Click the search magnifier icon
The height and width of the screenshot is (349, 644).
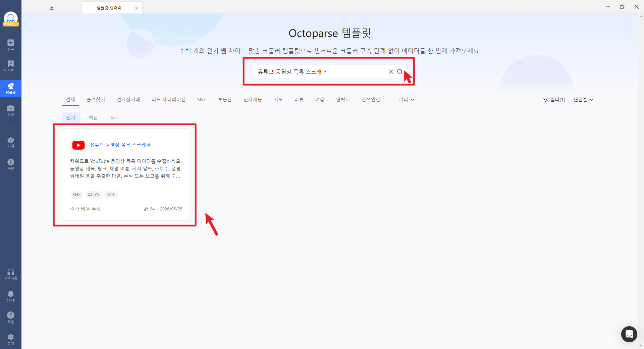(x=399, y=71)
